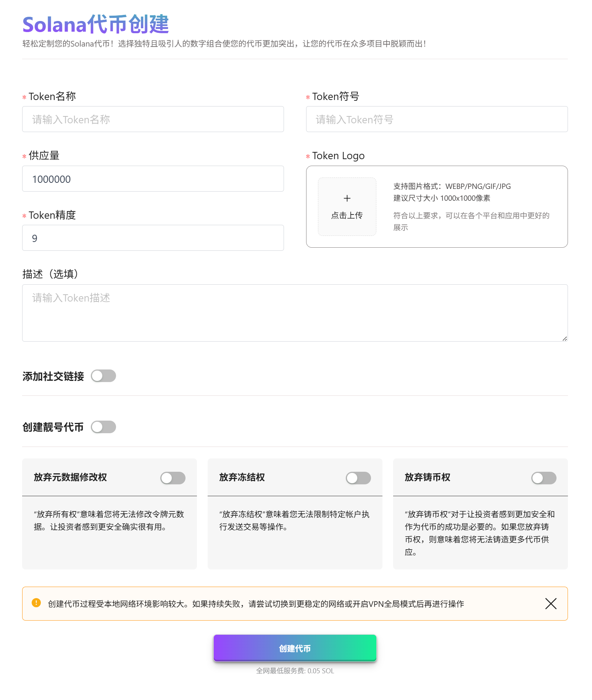
Task: Click the plus icon in the upload box
Action: pos(347,198)
